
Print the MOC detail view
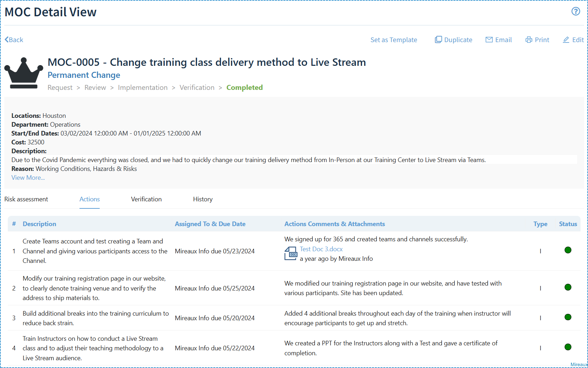pyautogui.click(x=537, y=40)
